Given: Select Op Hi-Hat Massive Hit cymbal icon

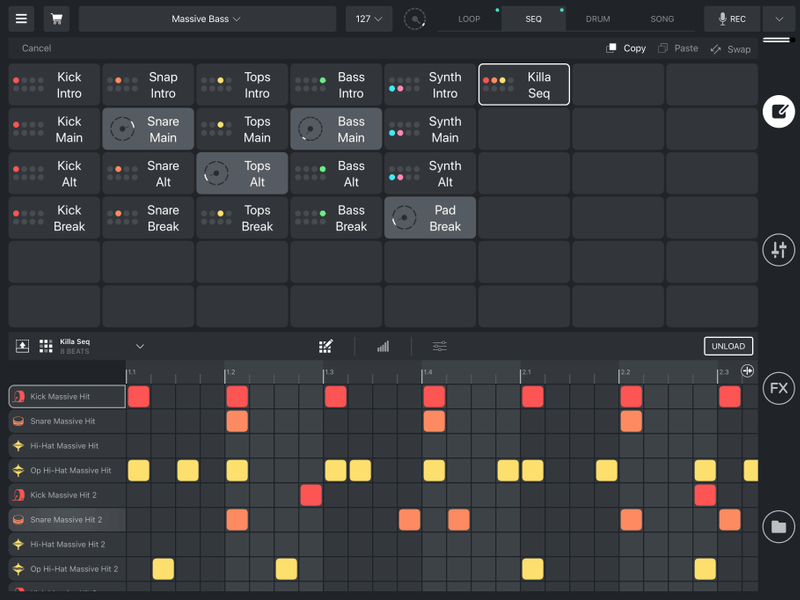Looking at the screenshot, I should click(18, 470).
